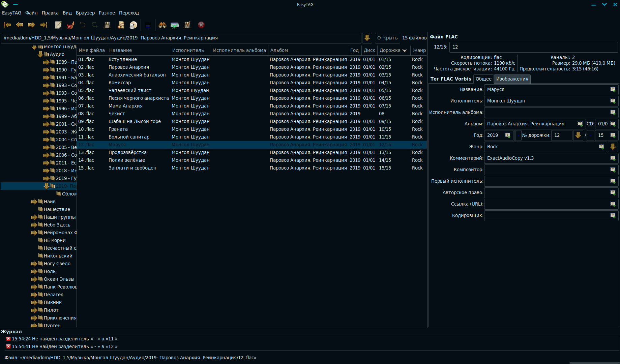Image resolution: width=620 pixels, height=364 pixels.
Task: Apply total tracks count to selected files
Action: click(613, 135)
